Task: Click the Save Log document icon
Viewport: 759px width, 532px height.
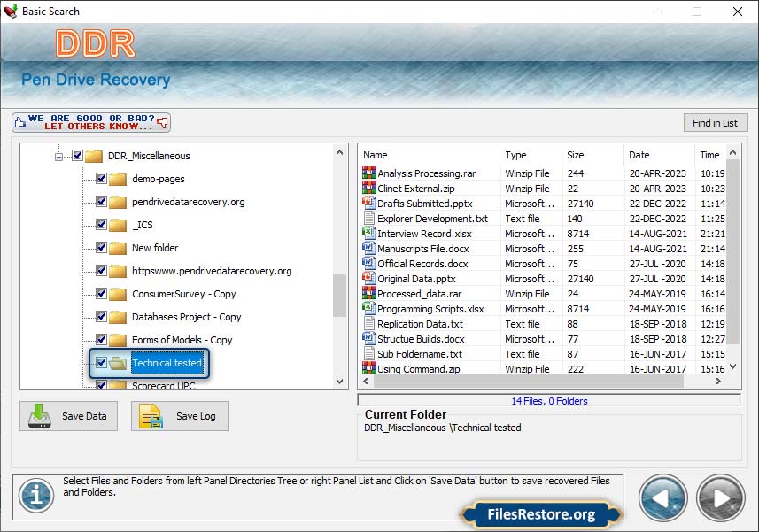Action: [x=151, y=416]
